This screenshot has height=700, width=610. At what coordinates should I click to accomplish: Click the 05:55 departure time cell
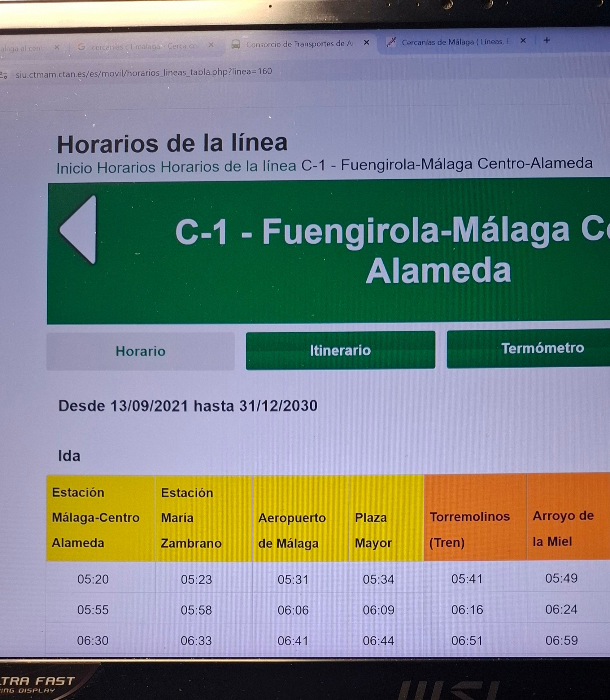click(x=93, y=610)
